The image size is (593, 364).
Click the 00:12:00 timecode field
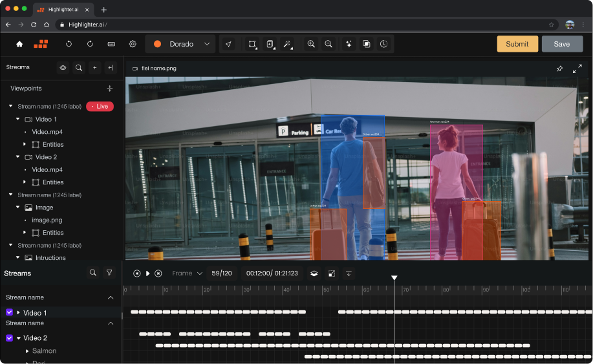point(272,273)
